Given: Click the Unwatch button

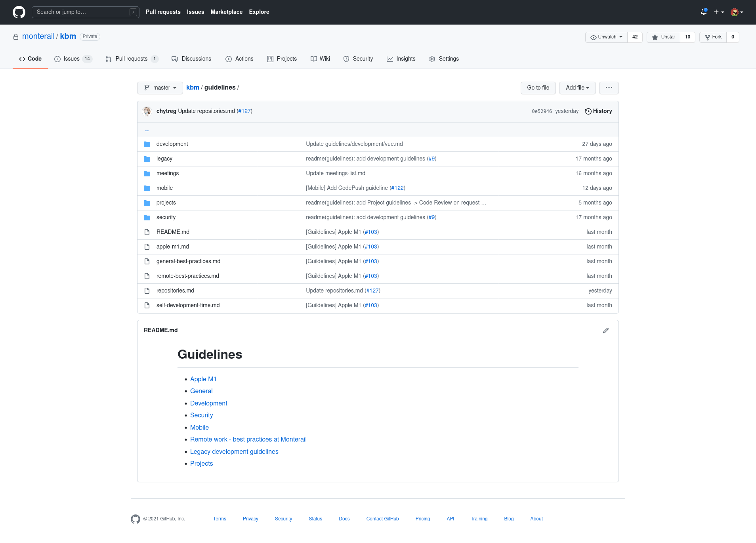Looking at the screenshot, I should (x=606, y=37).
